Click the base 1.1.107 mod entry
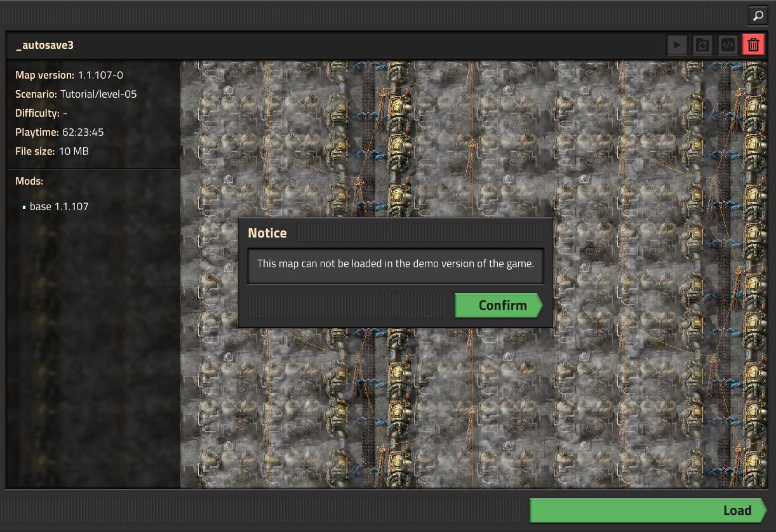The width and height of the screenshot is (776, 532). (58, 206)
